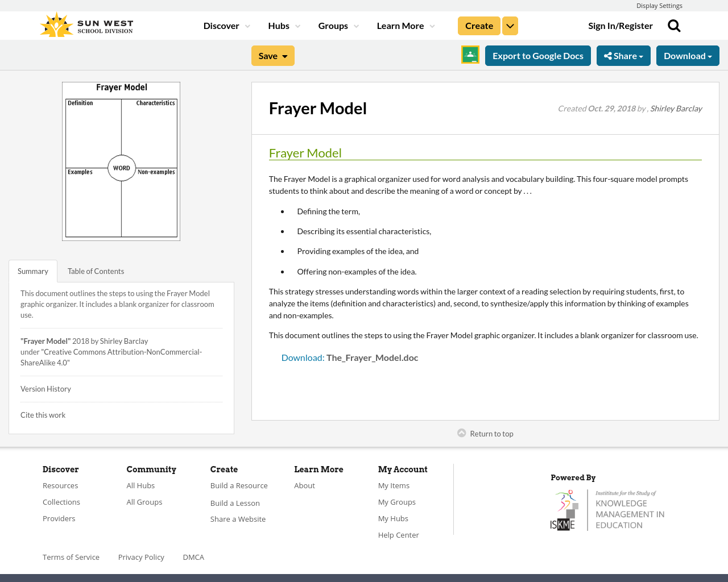Image resolution: width=728 pixels, height=582 pixels.
Task: Open the ISKME logo link in footer
Action: click(607, 509)
